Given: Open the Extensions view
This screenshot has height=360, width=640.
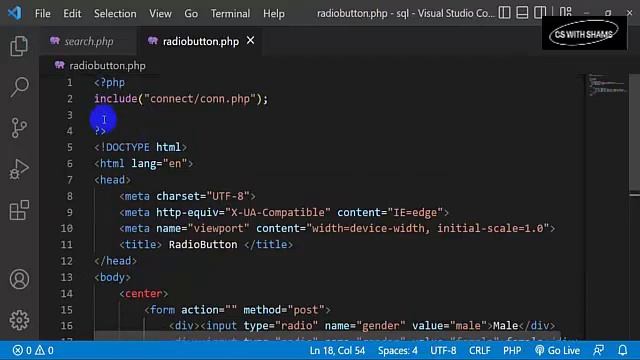Looking at the screenshot, I should click(19, 210).
